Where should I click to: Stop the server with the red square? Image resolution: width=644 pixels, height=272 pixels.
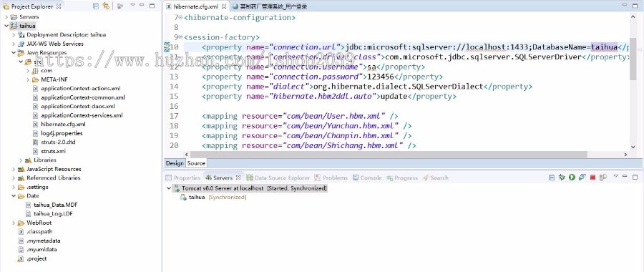coord(592,178)
